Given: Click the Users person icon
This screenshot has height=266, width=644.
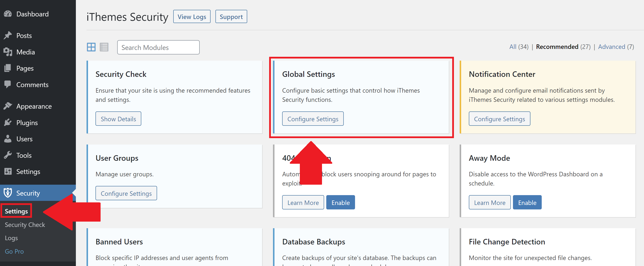Looking at the screenshot, I should (x=8, y=139).
